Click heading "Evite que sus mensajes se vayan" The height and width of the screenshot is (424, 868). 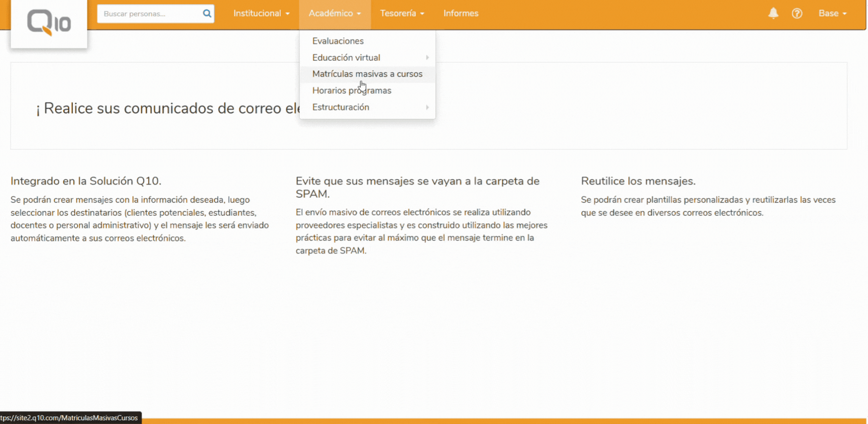[x=417, y=187]
